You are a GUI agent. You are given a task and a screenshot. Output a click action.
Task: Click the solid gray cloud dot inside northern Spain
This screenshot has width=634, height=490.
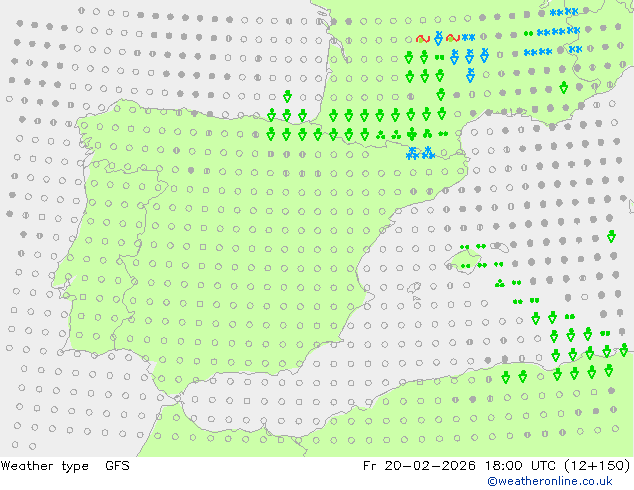191,171
